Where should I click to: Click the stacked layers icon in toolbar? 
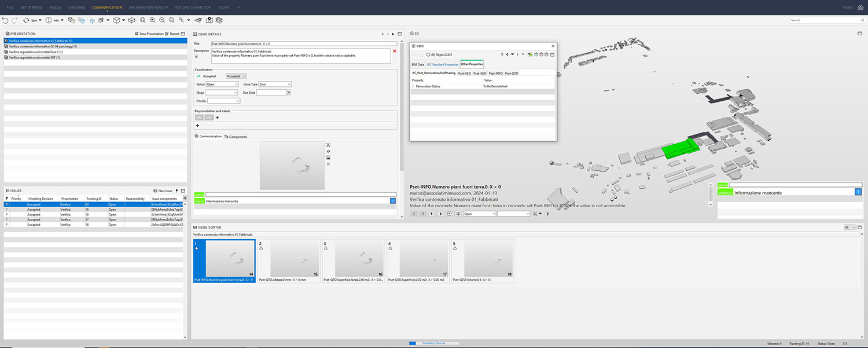[x=219, y=20]
